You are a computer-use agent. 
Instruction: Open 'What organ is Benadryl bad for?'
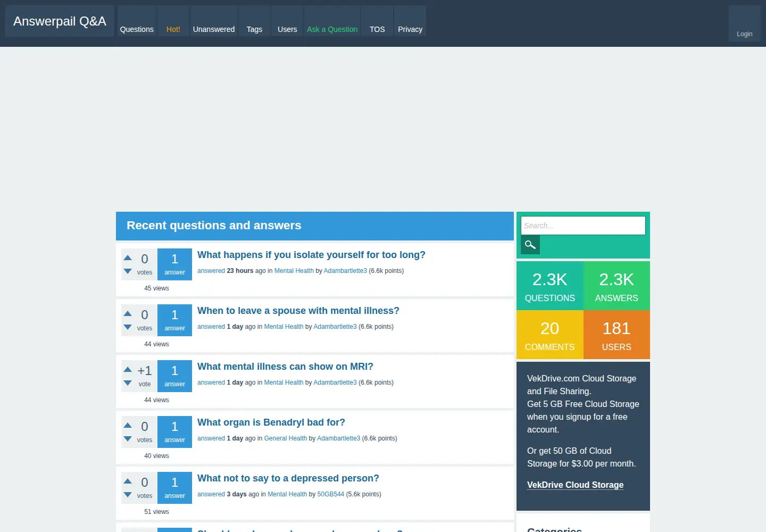pyautogui.click(x=271, y=422)
